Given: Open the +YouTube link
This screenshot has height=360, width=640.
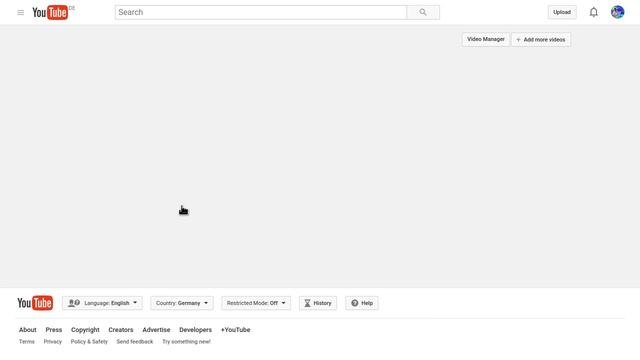Looking at the screenshot, I should coord(236,330).
